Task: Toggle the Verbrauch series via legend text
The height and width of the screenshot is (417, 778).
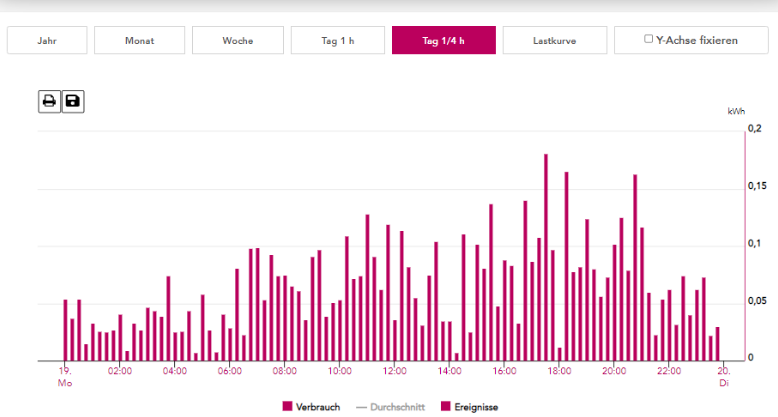Action: click(318, 407)
